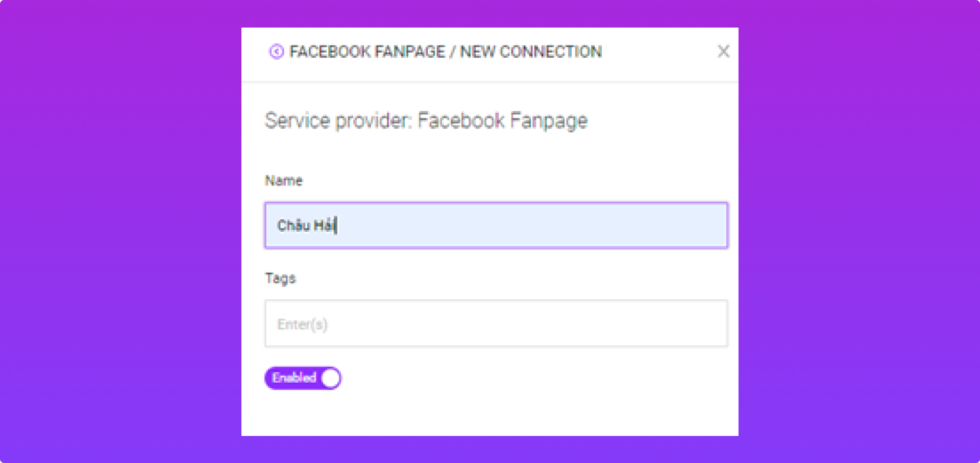The width and height of the screenshot is (980, 463).
Task: Click "Facebook Fanpage" in the provider heading
Action: [503, 121]
